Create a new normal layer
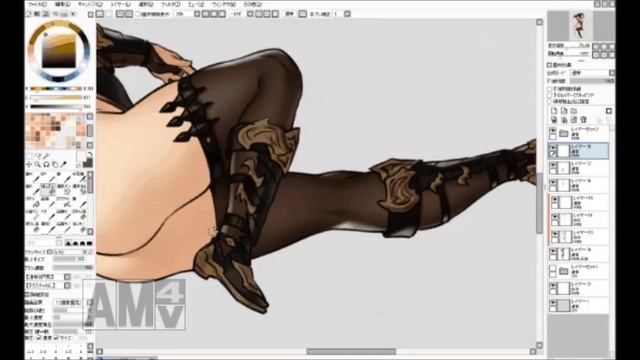640x360 pixels. tap(554, 111)
